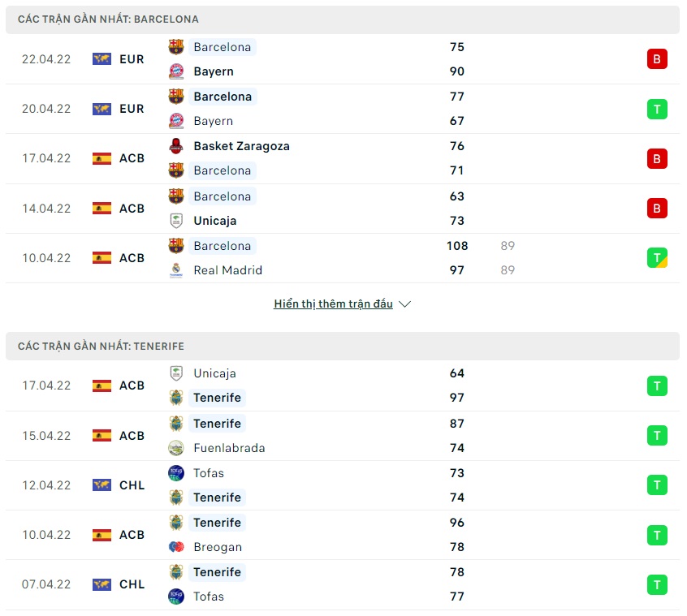The width and height of the screenshot is (687, 616).
Task: Open the Fuenlabrada team name link
Action: click(229, 448)
